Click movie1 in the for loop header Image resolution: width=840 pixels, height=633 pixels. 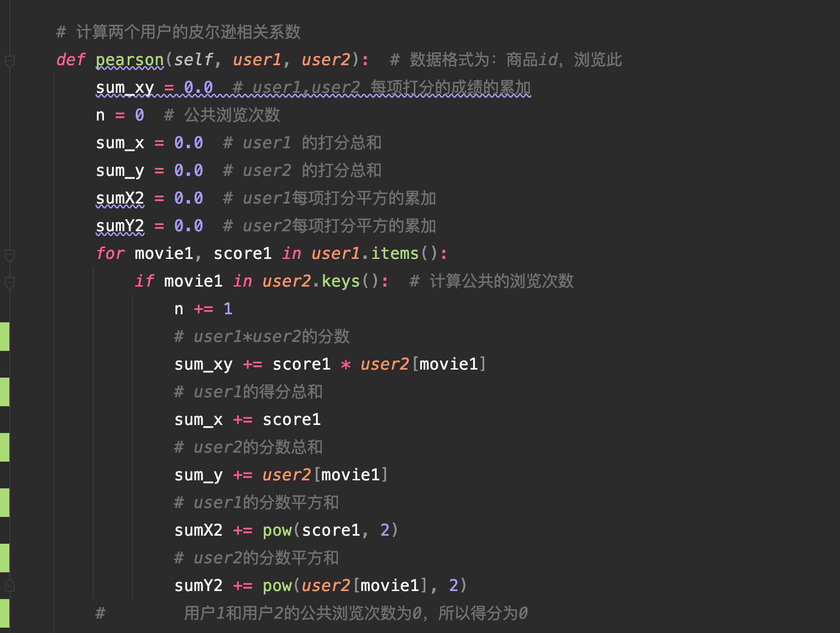coord(164,254)
